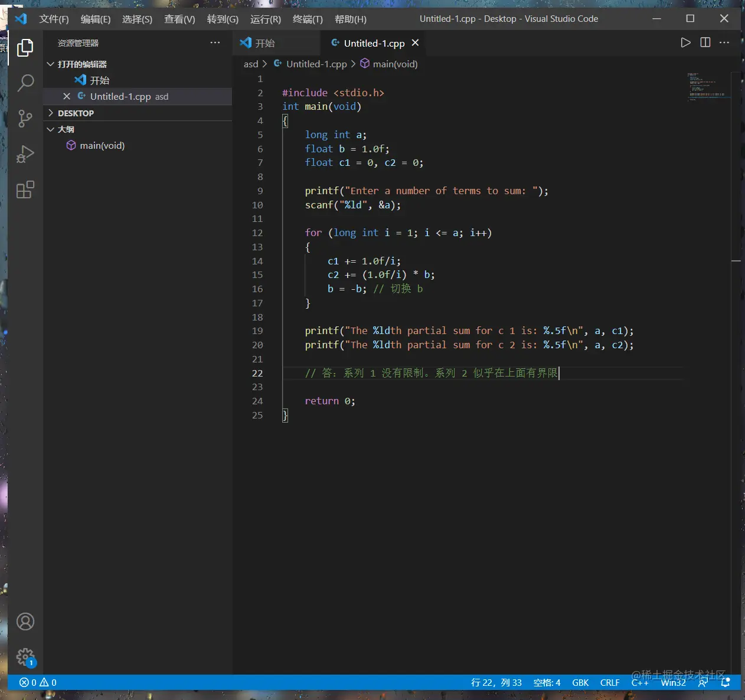Open the Explorer view in activity bar

(25, 48)
